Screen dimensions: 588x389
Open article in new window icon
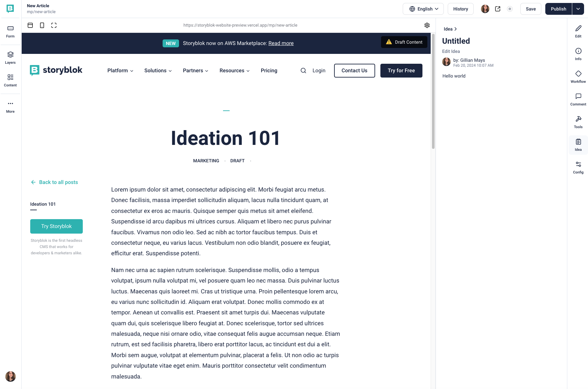498,9
